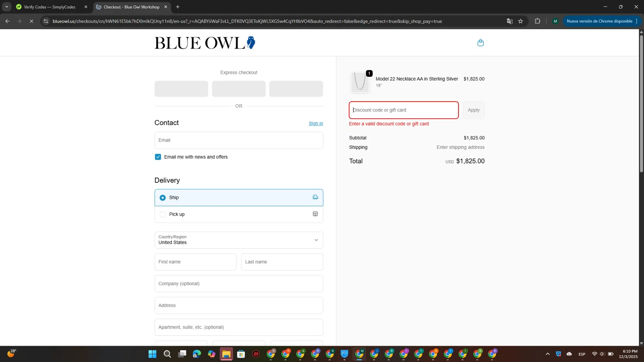
Task: Click the third express checkout button
Action: click(296, 89)
